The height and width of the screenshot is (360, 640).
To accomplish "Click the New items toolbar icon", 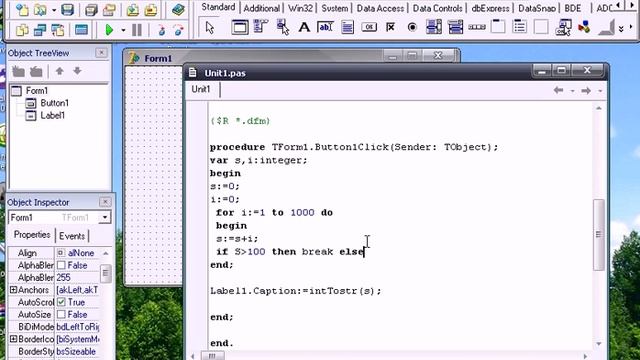I will (22, 10).
